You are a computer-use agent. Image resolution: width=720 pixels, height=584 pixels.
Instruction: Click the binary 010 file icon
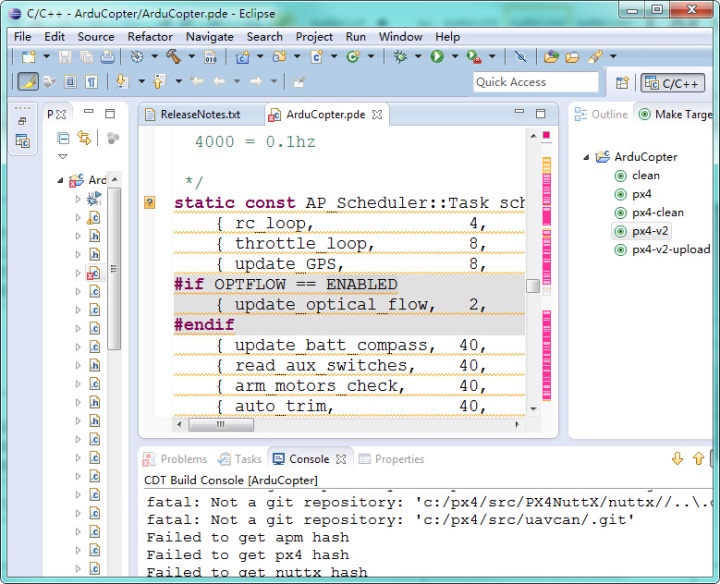(x=210, y=56)
